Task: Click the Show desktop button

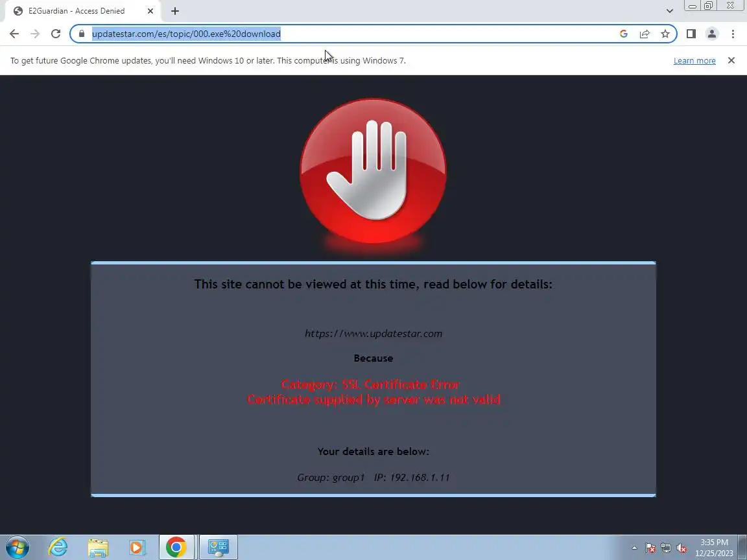Action: [x=742, y=547]
